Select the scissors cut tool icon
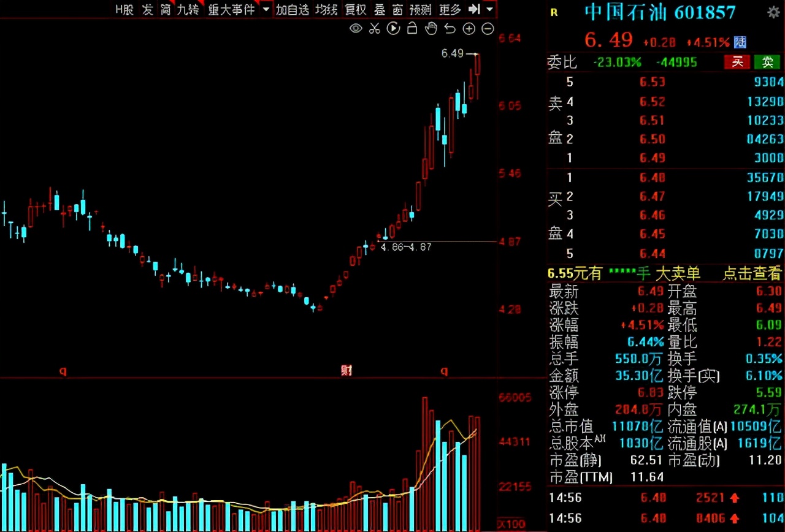The image size is (785, 532). point(375,28)
